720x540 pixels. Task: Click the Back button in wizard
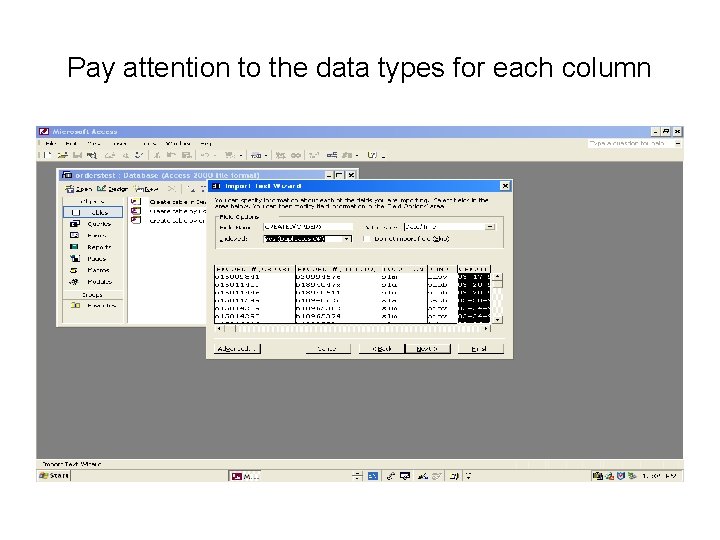tap(381, 349)
